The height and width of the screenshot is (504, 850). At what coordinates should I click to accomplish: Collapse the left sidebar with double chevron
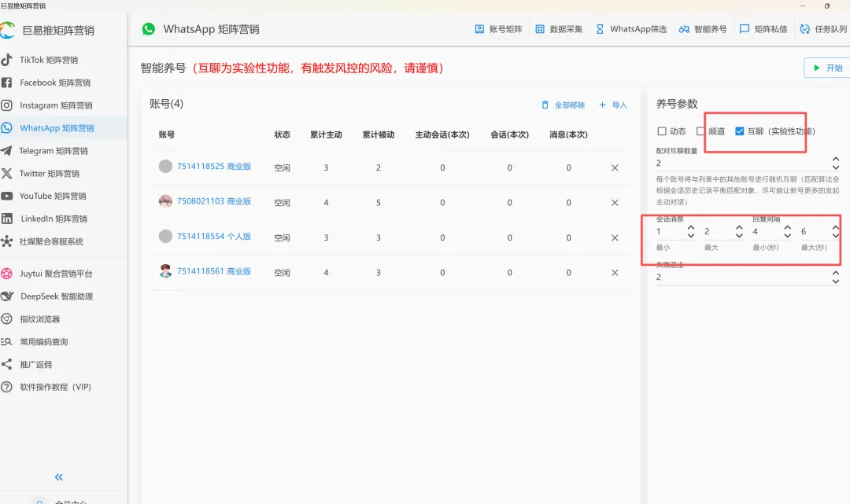pyautogui.click(x=57, y=476)
